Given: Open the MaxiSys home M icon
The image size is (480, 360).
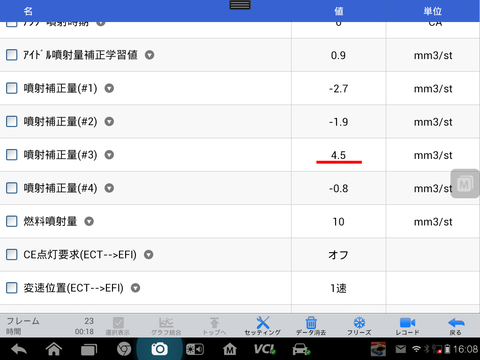Looking at the screenshot, I should pyautogui.click(x=230, y=349).
